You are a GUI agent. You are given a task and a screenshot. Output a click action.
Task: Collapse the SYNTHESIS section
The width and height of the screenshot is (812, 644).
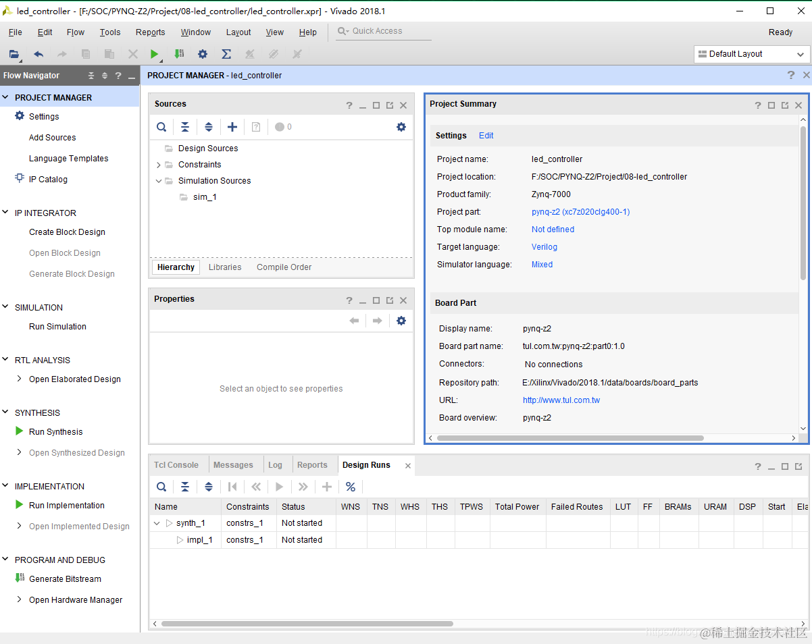pos(6,412)
